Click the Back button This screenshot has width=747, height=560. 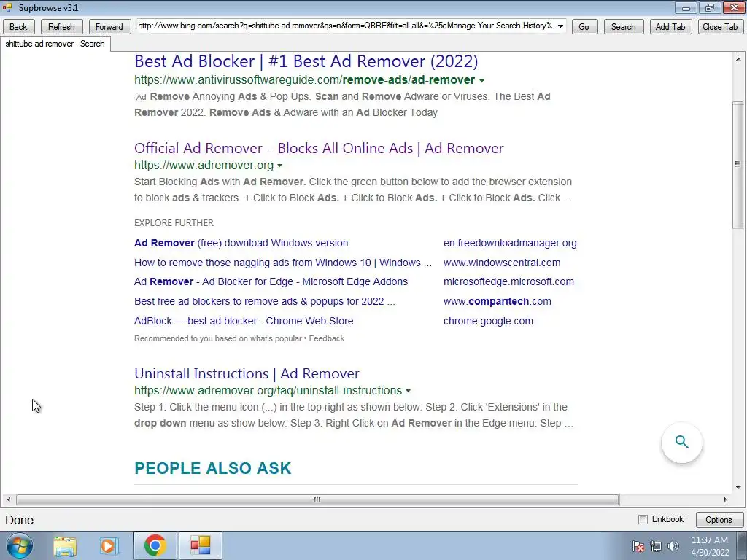tap(18, 27)
